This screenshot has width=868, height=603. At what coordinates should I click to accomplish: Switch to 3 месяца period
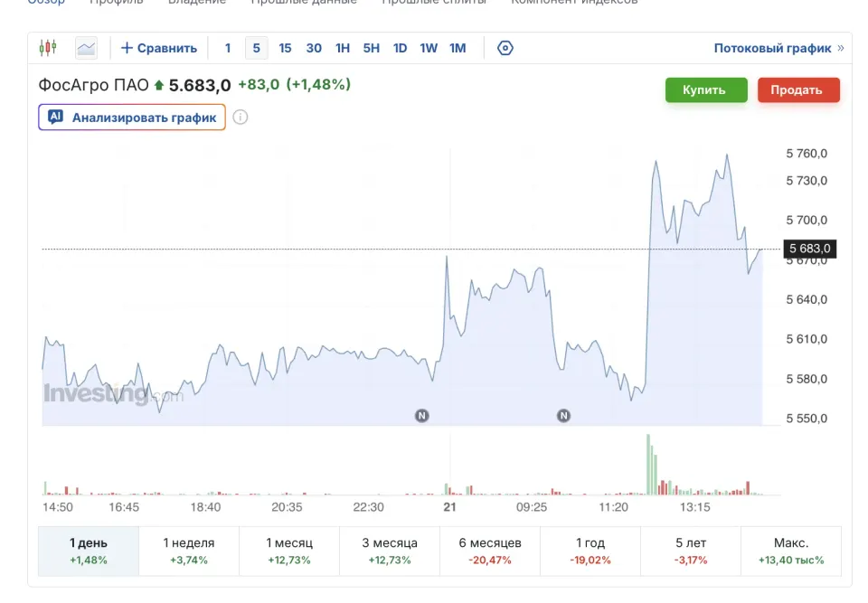[x=390, y=551]
